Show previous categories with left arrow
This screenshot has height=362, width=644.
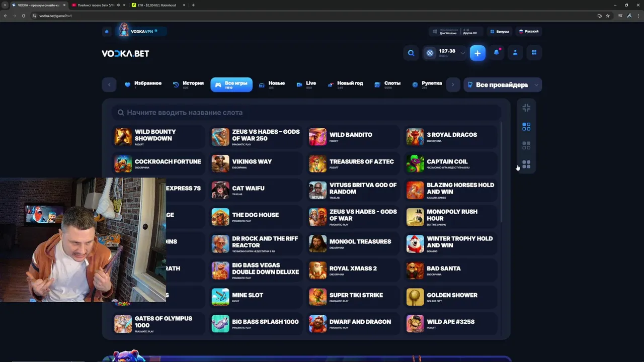[109, 85]
